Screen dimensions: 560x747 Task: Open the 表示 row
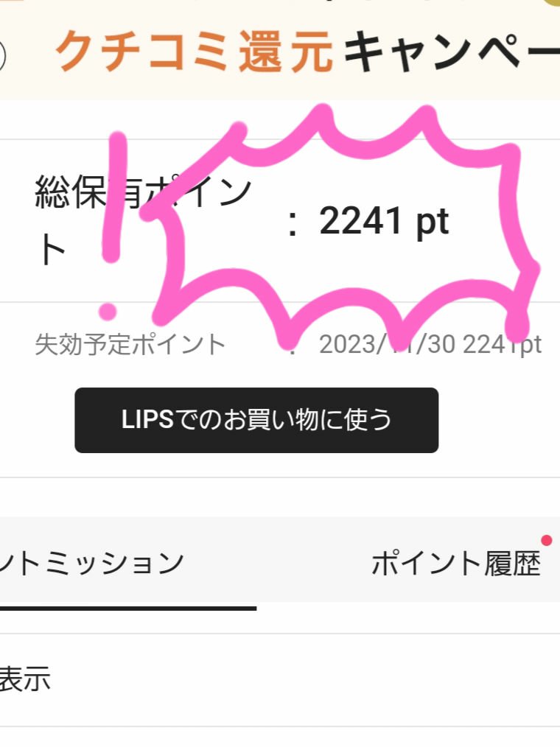pyautogui.click(x=280, y=680)
